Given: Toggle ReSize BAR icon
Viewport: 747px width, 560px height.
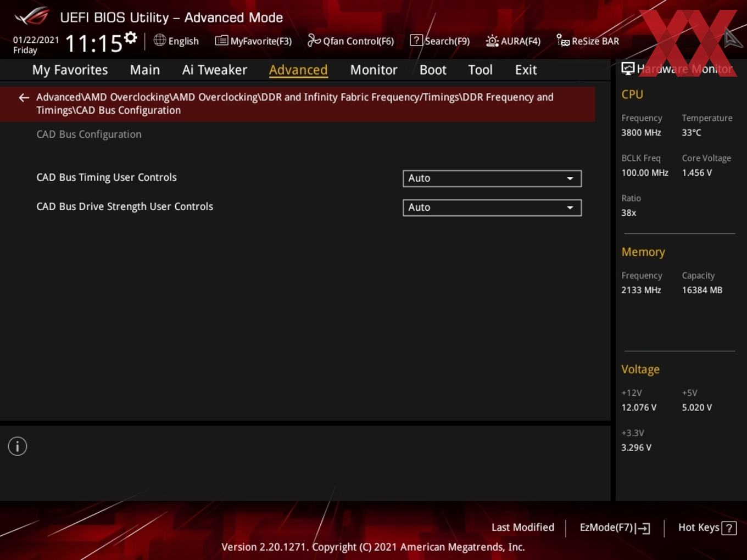Looking at the screenshot, I should (x=563, y=40).
